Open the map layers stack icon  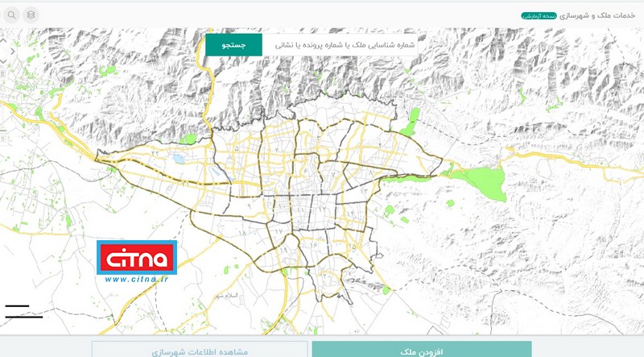pos(31,15)
